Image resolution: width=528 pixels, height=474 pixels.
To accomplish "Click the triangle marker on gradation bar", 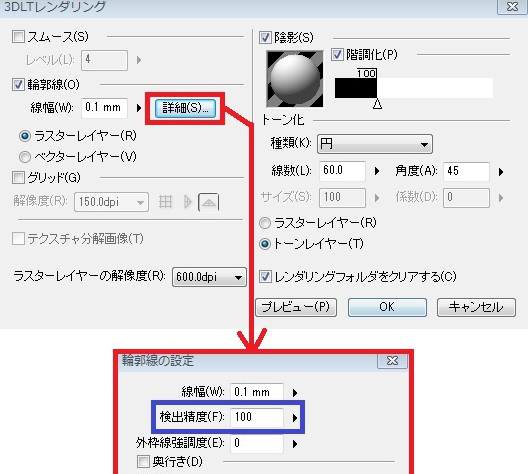I will [377, 104].
